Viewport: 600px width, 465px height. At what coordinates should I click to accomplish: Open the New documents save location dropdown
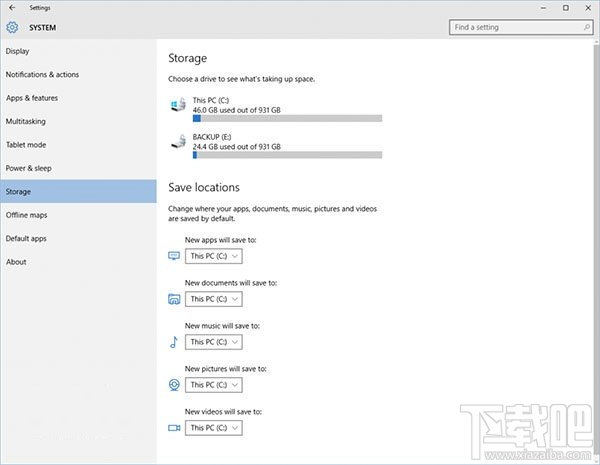click(214, 299)
